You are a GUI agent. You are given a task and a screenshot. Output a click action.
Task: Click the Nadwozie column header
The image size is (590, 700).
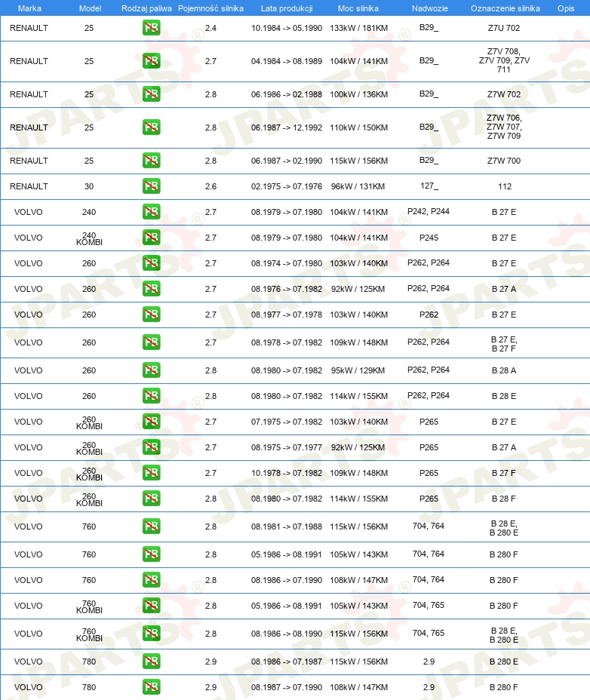[429, 8]
